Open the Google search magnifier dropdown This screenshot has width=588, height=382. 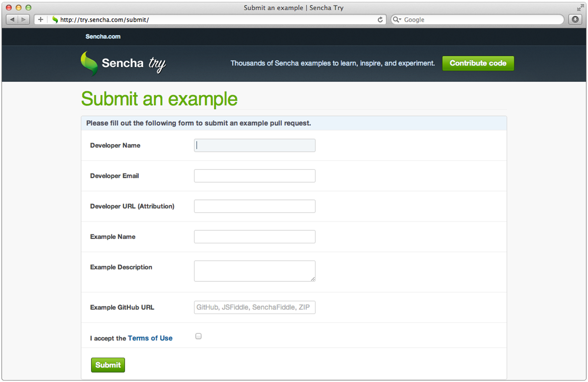[397, 20]
